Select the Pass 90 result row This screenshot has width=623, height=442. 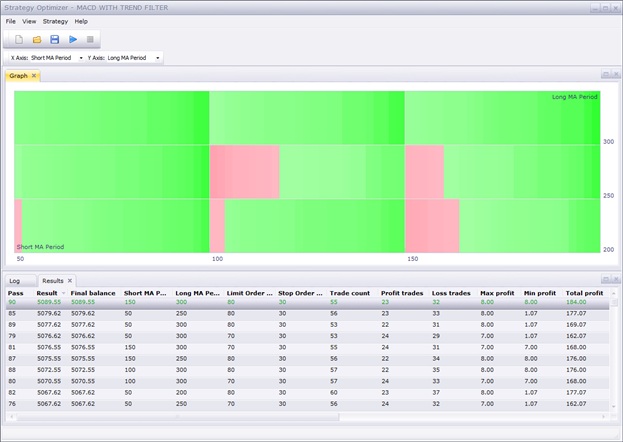(308, 302)
